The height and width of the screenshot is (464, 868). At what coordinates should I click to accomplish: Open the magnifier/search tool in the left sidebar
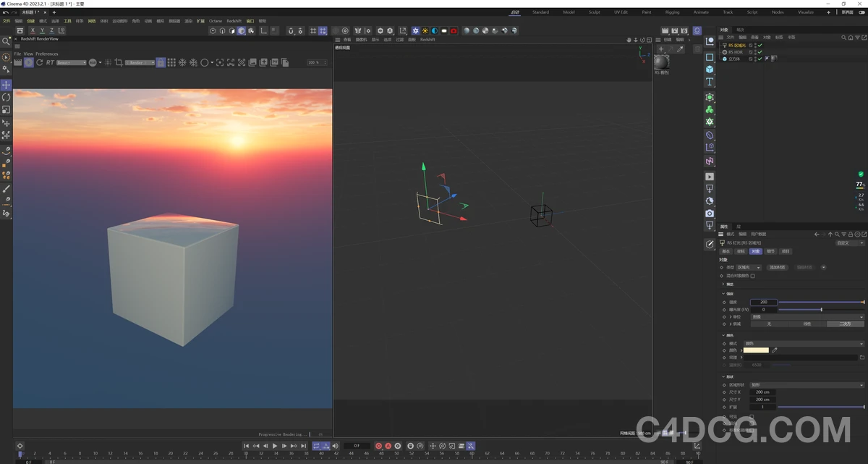click(7, 41)
